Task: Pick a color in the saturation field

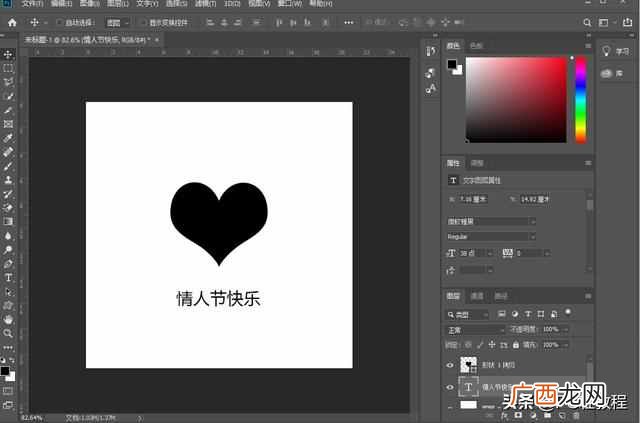Action: click(x=516, y=100)
